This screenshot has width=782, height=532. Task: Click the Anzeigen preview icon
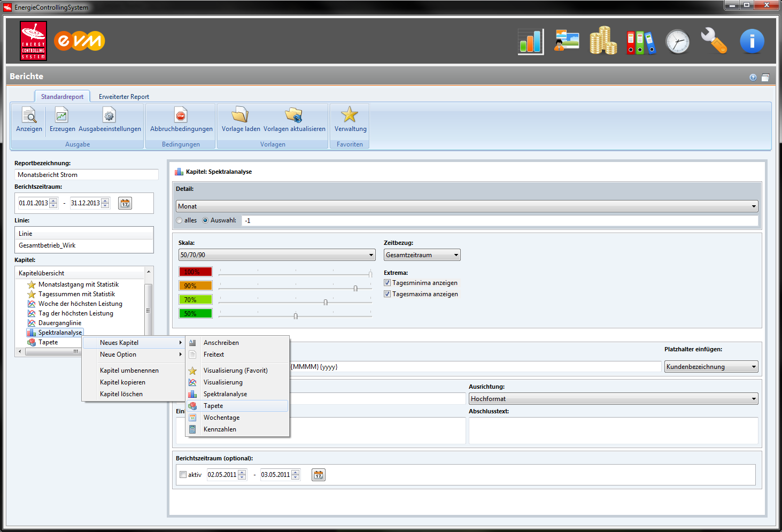[29, 115]
